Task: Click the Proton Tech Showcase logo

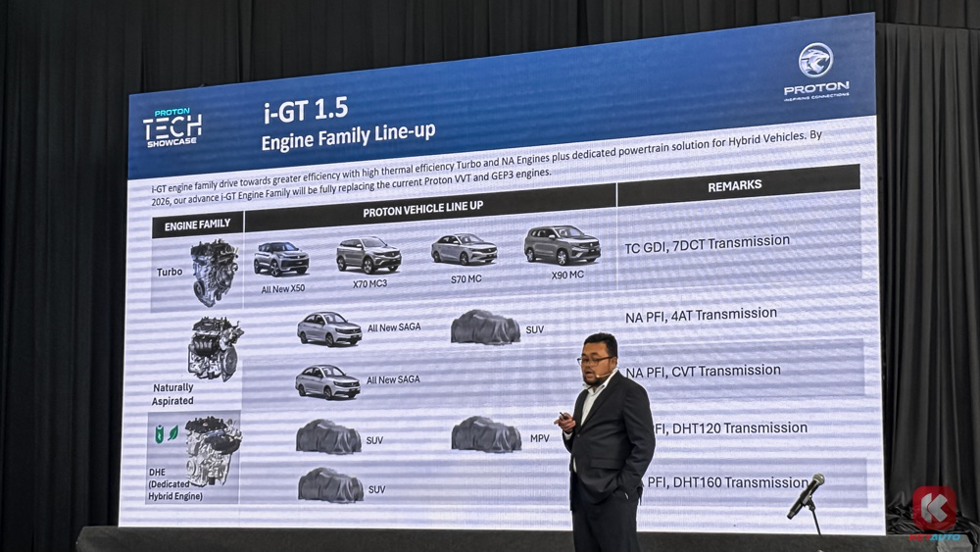Action: pos(172,127)
